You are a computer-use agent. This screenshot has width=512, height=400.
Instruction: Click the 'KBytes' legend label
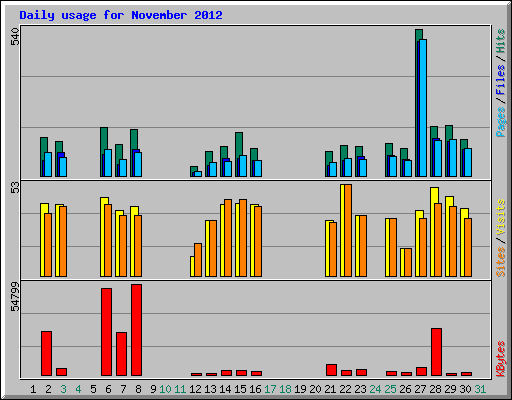pos(501,359)
